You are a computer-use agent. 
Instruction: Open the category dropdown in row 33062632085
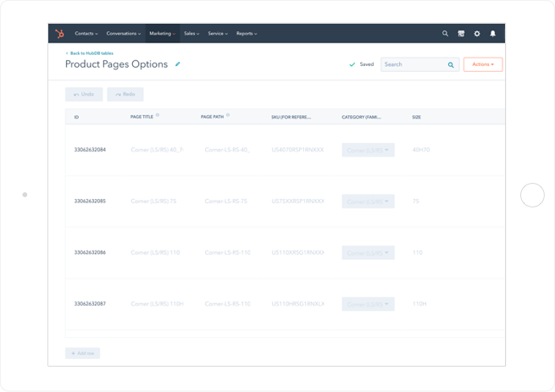pyautogui.click(x=368, y=202)
